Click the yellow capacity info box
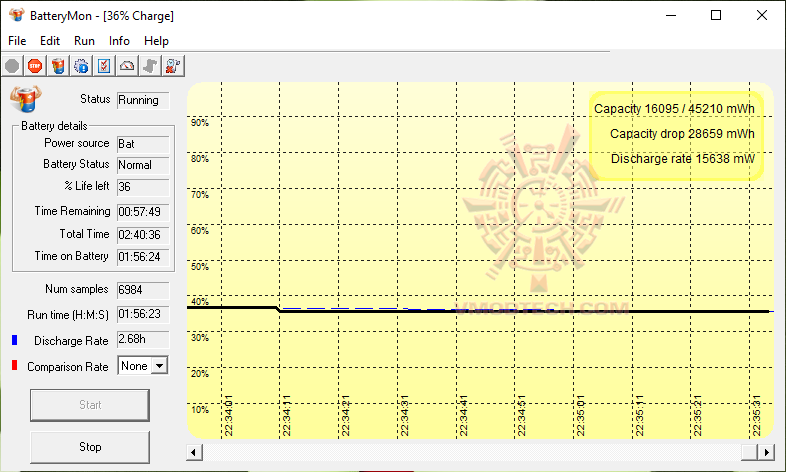This screenshot has width=786, height=472. [676, 135]
